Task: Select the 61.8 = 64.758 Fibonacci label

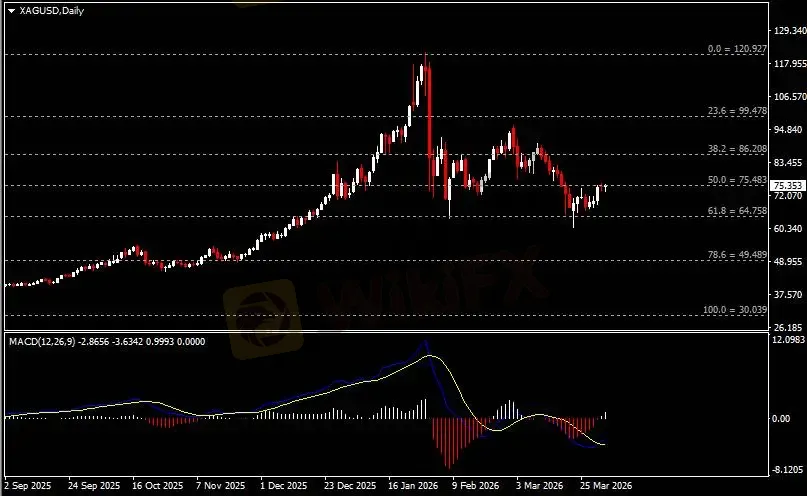Action: [x=737, y=210]
